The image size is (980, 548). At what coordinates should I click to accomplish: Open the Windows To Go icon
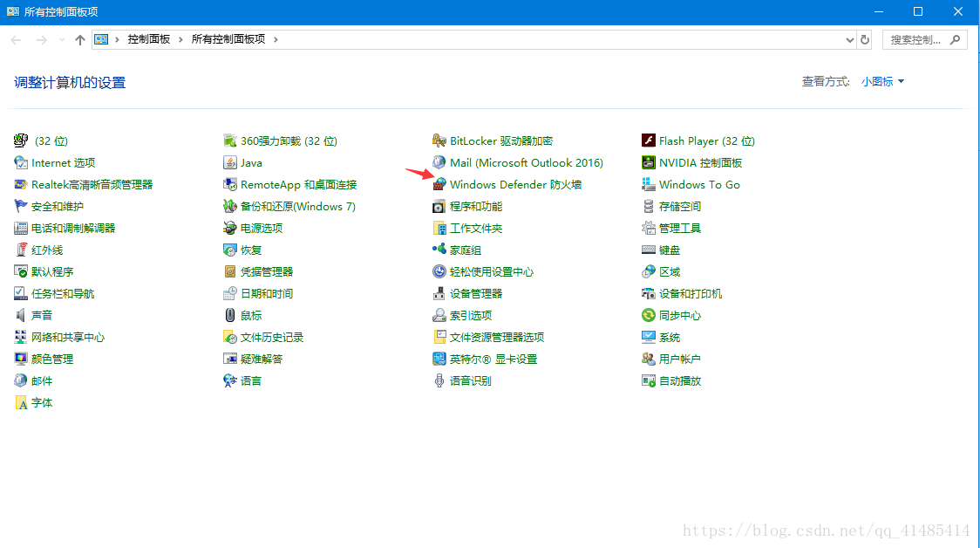(649, 184)
